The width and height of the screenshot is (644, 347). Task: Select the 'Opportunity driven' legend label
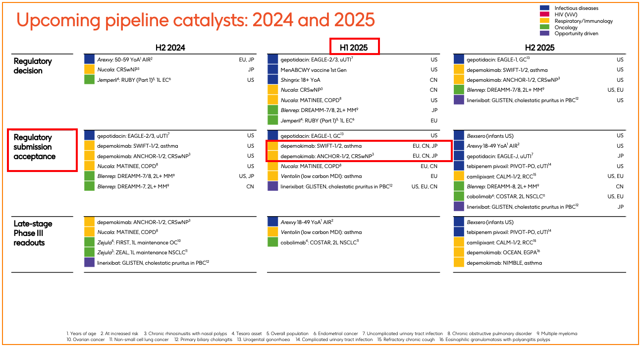[576, 33]
